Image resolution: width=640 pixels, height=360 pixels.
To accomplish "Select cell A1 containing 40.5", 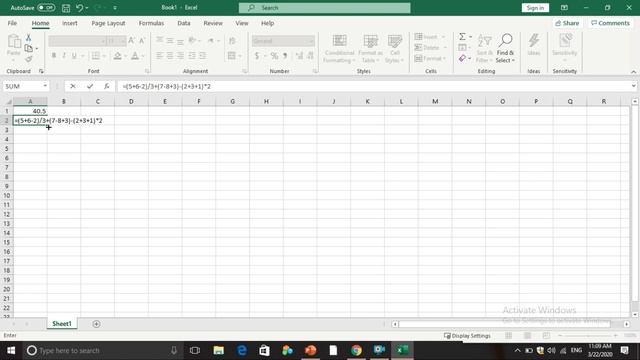I will [x=30, y=111].
